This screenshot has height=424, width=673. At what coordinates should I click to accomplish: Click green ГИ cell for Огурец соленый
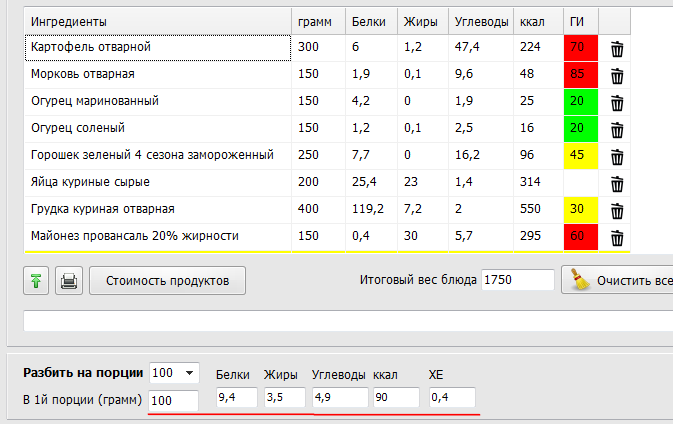(581, 129)
